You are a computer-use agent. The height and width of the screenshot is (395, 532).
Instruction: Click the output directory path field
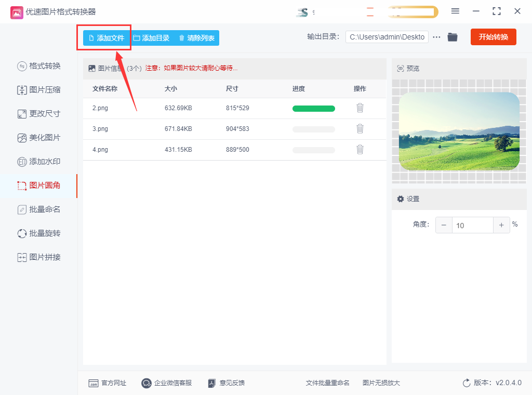pos(387,37)
